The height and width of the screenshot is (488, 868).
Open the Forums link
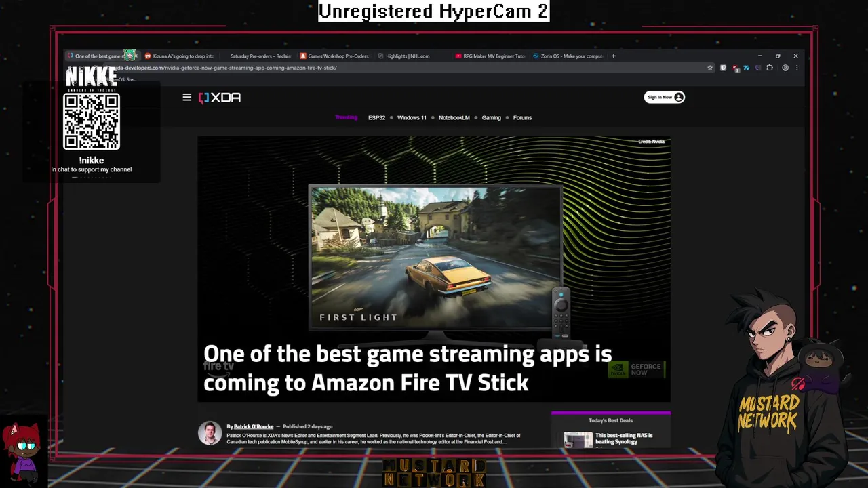pyautogui.click(x=522, y=118)
